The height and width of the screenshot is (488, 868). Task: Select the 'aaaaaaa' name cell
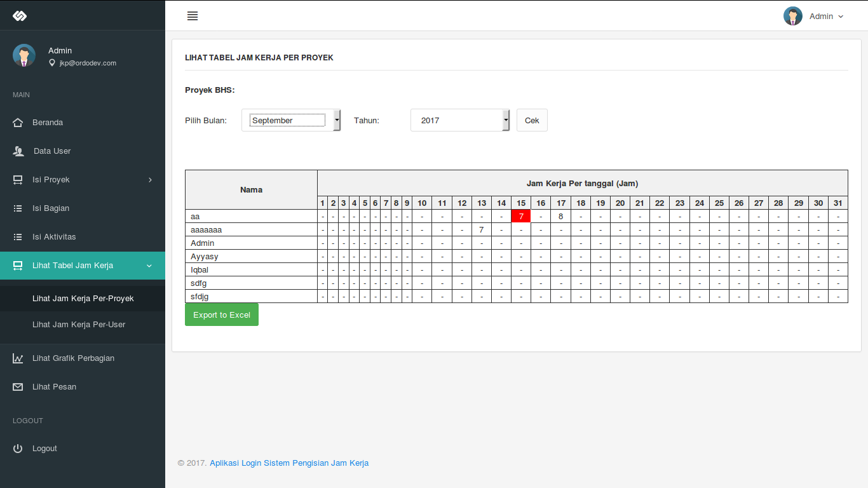pyautogui.click(x=251, y=229)
